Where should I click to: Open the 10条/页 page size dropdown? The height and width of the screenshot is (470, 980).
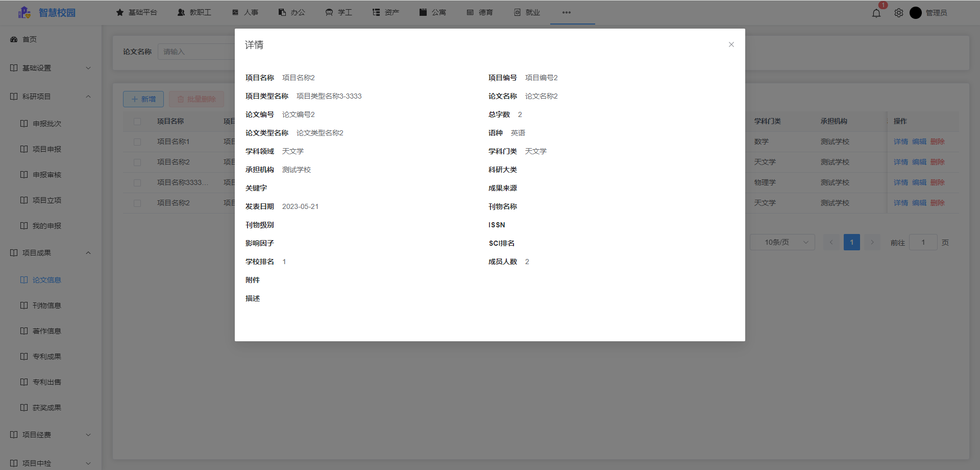coord(782,242)
